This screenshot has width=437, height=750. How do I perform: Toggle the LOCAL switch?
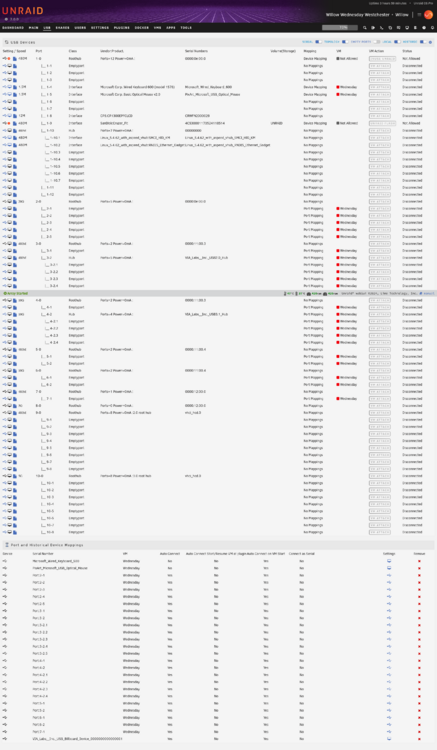click(x=397, y=42)
